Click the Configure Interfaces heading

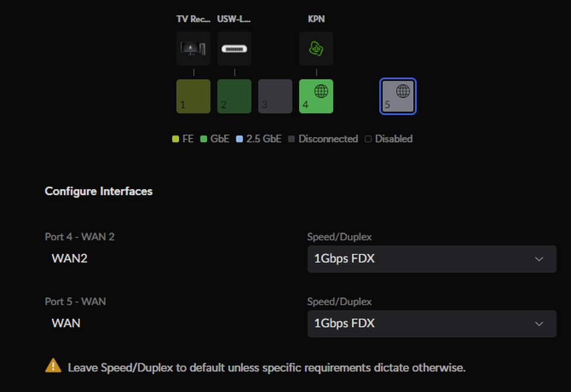[x=98, y=191]
